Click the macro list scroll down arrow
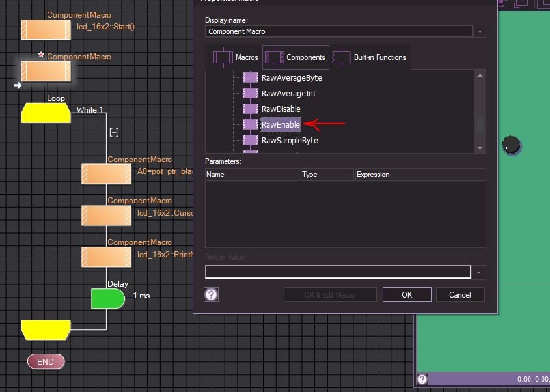The width and height of the screenshot is (550, 392). point(480,148)
